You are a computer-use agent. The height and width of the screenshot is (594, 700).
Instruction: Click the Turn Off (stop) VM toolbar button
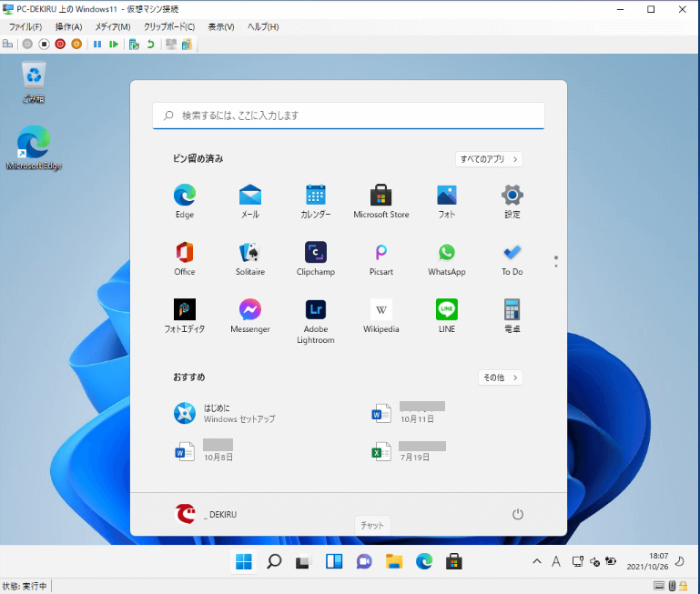(x=44, y=44)
